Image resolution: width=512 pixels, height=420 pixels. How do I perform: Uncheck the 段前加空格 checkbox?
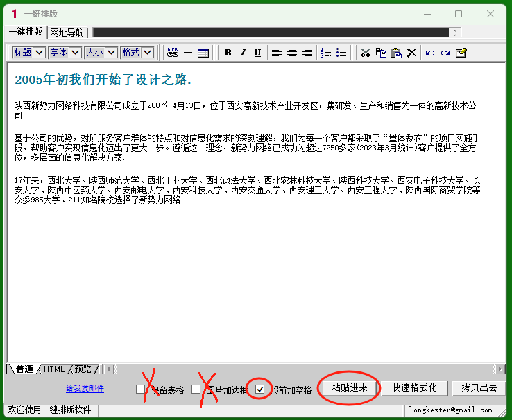pyautogui.click(x=259, y=389)
